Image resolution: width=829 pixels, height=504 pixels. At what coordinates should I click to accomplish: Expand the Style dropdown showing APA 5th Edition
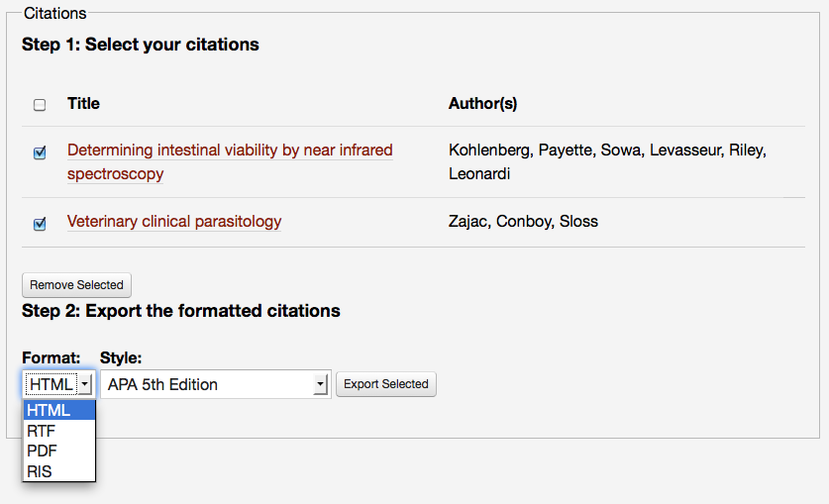coord(216,384)
